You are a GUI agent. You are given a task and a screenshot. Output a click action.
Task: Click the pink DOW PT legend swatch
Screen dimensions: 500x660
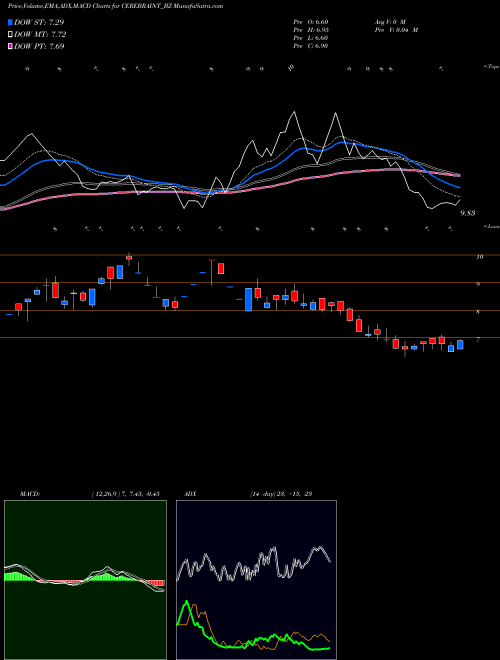coord(10,47)
